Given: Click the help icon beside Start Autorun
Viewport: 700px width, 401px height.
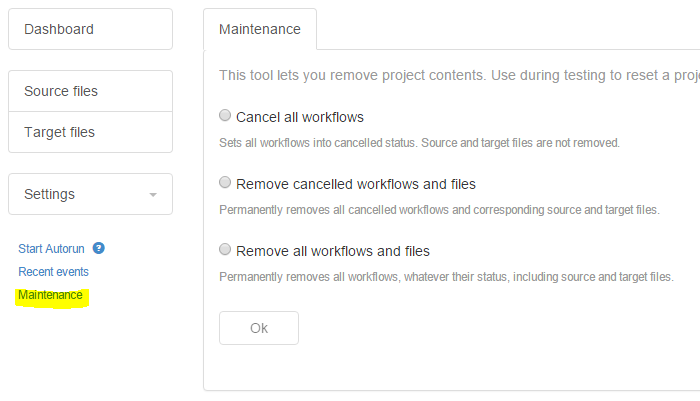Looking at the screenshot, I should click(99, 248).
